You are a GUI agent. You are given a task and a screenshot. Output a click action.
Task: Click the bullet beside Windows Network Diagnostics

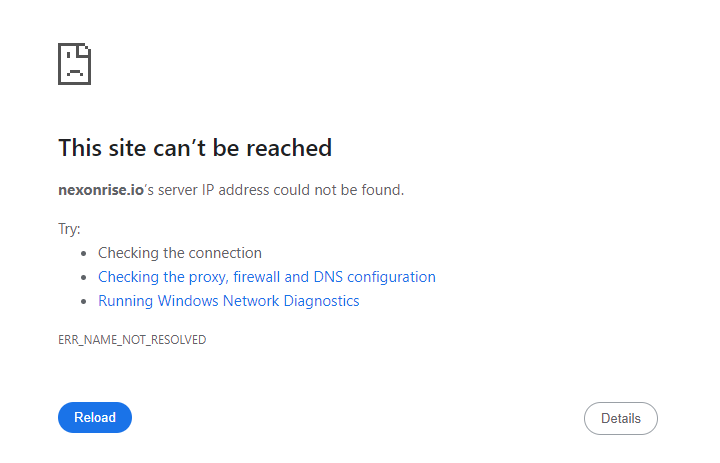pyautogui.click(x=85, y=302)
